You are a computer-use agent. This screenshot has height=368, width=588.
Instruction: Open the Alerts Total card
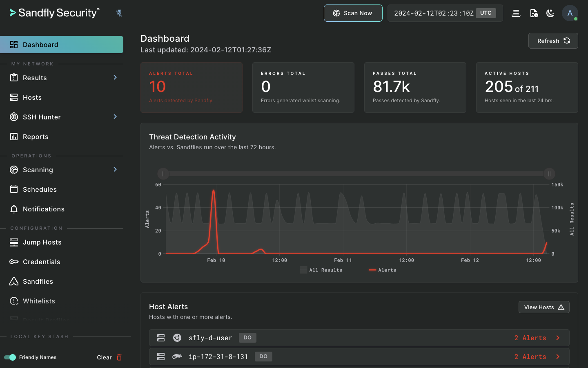192,88
